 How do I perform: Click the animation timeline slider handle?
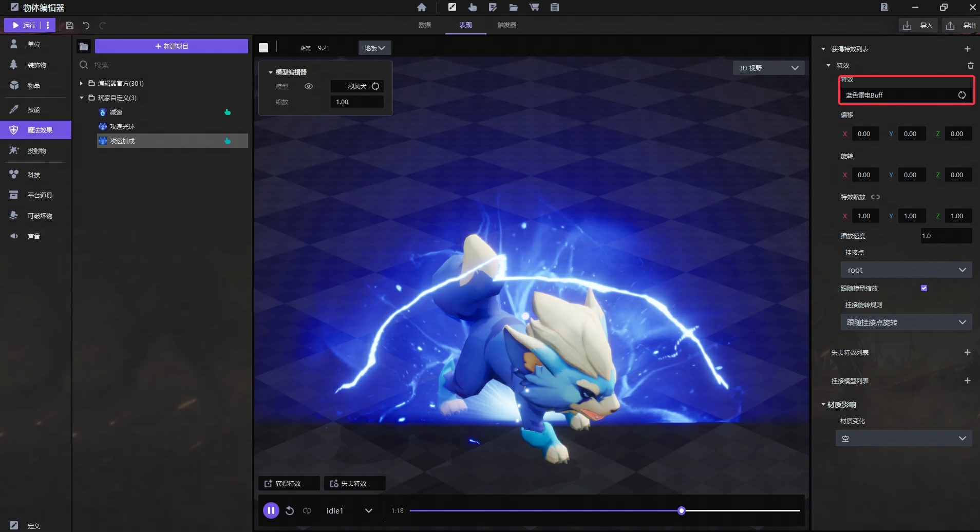click(682, 510)
